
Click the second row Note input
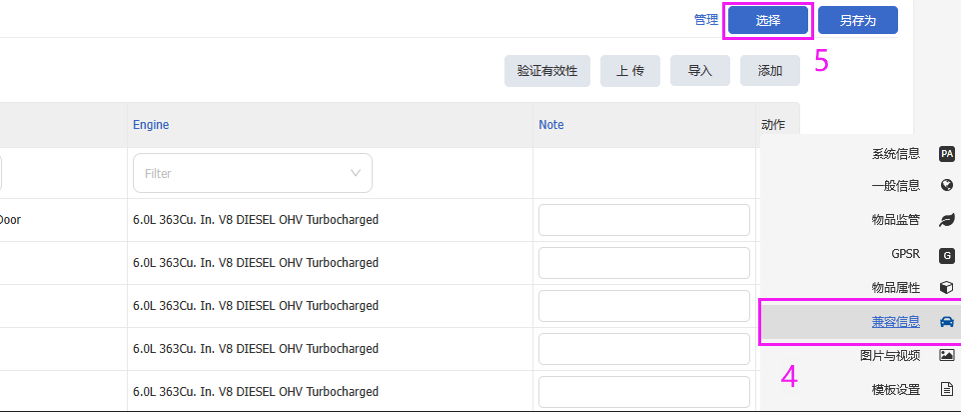pos(644,262)
